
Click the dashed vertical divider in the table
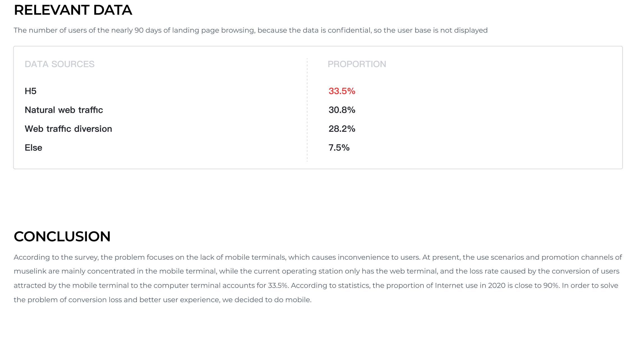click(307, 110)
